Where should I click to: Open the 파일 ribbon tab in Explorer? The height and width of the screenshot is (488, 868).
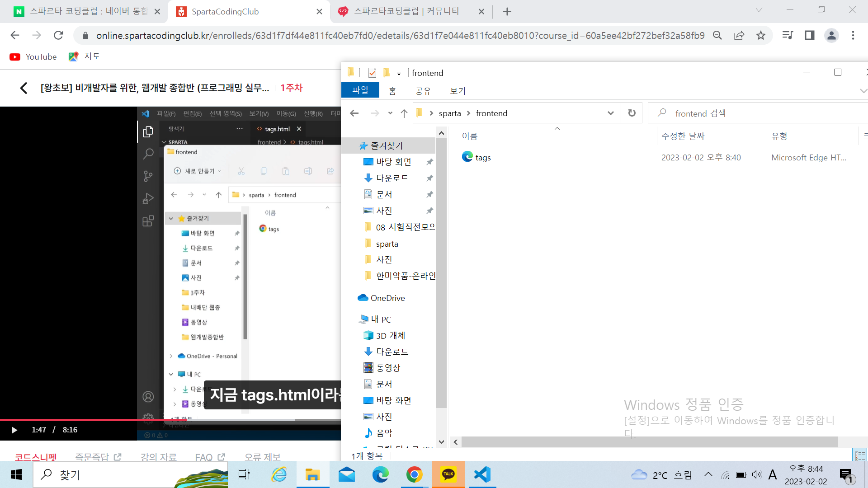coord(360,90)
